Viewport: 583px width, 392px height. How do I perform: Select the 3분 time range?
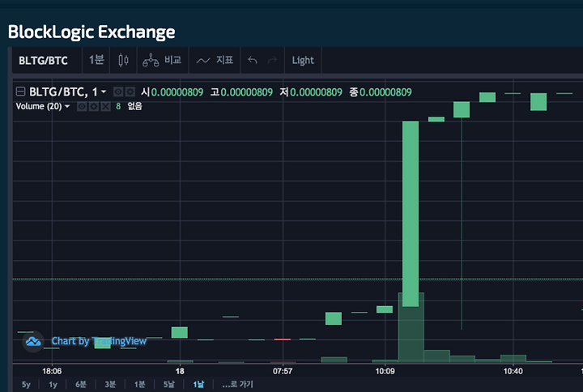[110, 384]
